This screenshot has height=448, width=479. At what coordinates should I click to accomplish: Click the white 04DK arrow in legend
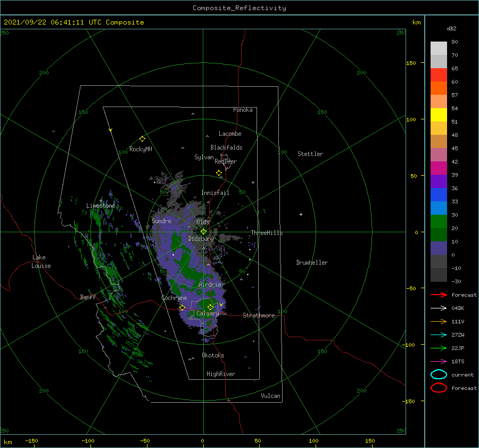[439, 308]
